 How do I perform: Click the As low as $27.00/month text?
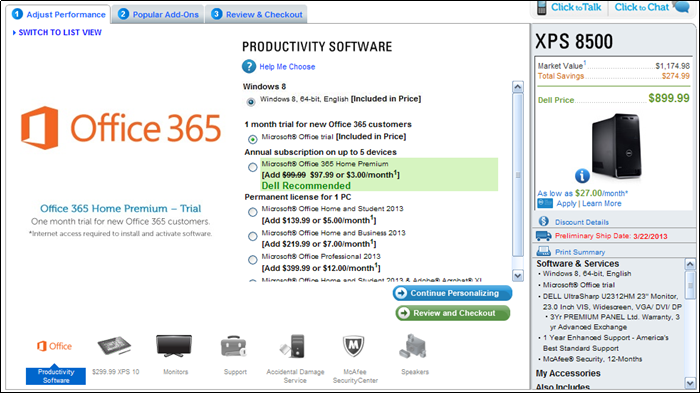[x=582, y=193]
